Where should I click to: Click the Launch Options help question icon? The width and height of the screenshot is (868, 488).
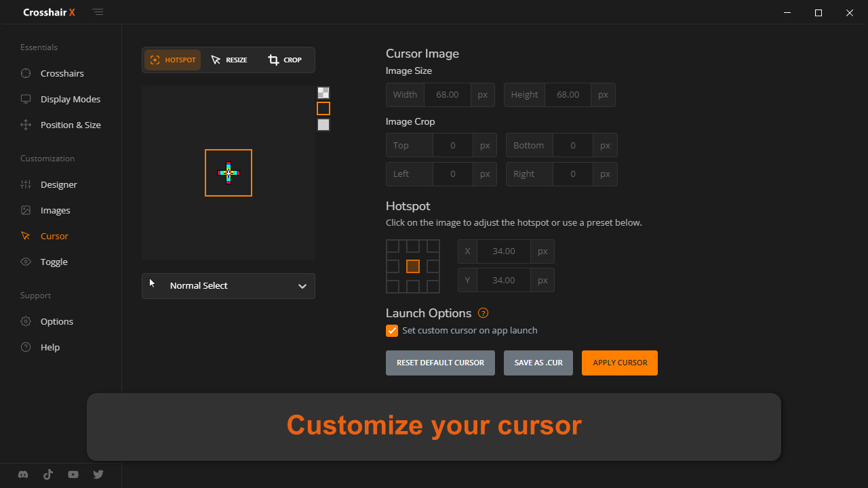[483, 313]
